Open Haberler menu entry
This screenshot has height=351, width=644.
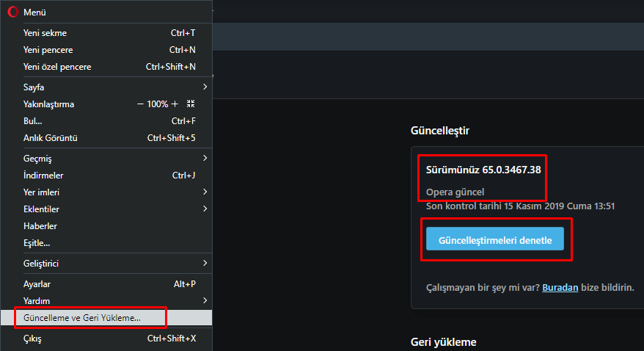pos(106,225)
